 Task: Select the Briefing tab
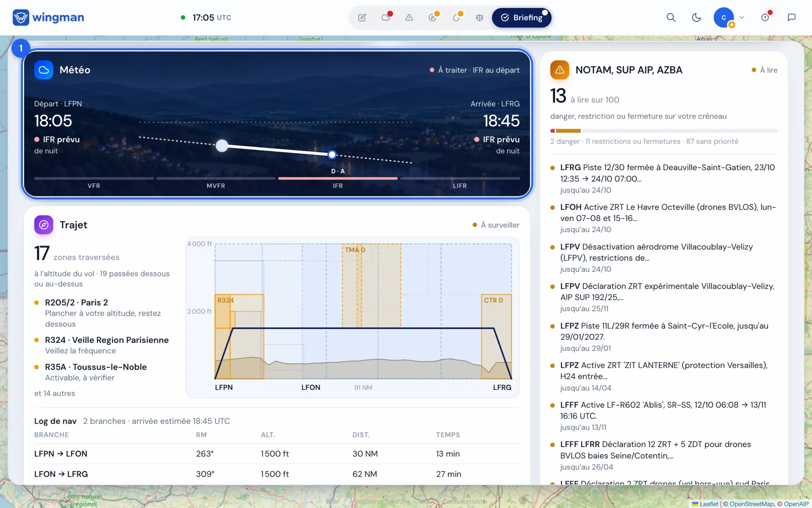click(x=521, y=17)
